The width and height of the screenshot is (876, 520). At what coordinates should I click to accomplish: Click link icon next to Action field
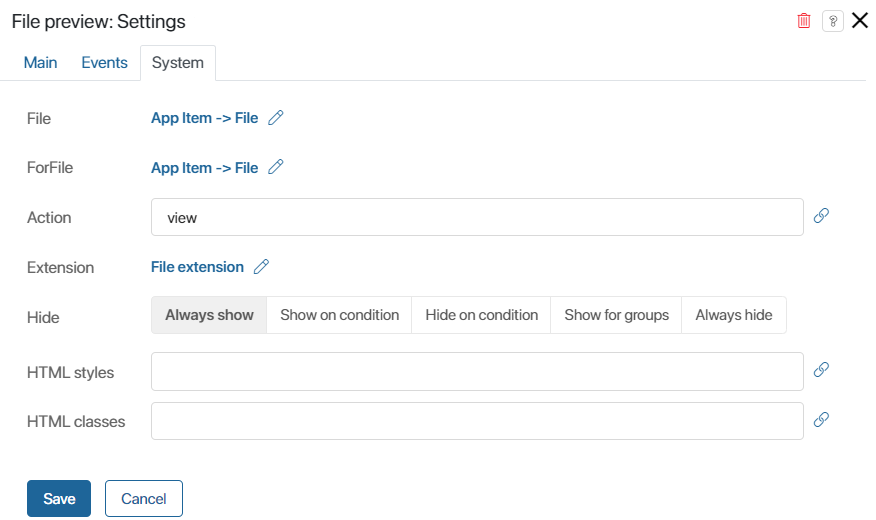(821, 216)
